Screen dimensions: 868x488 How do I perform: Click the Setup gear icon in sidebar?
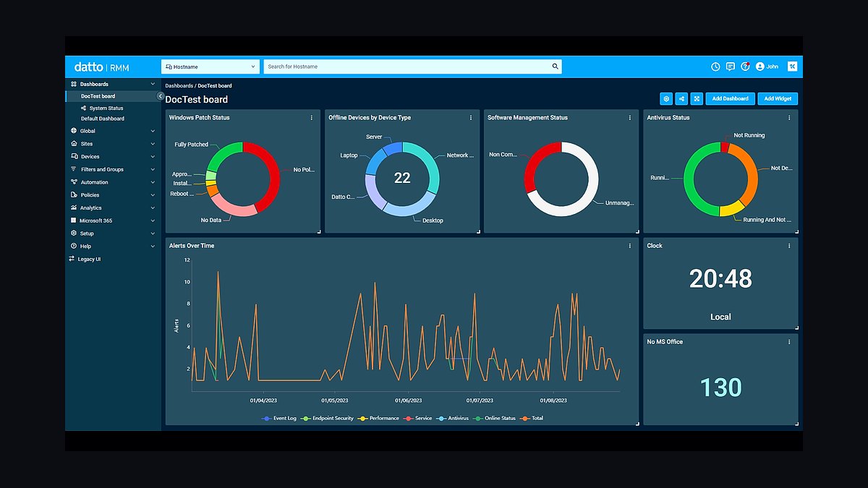(74, 234)
